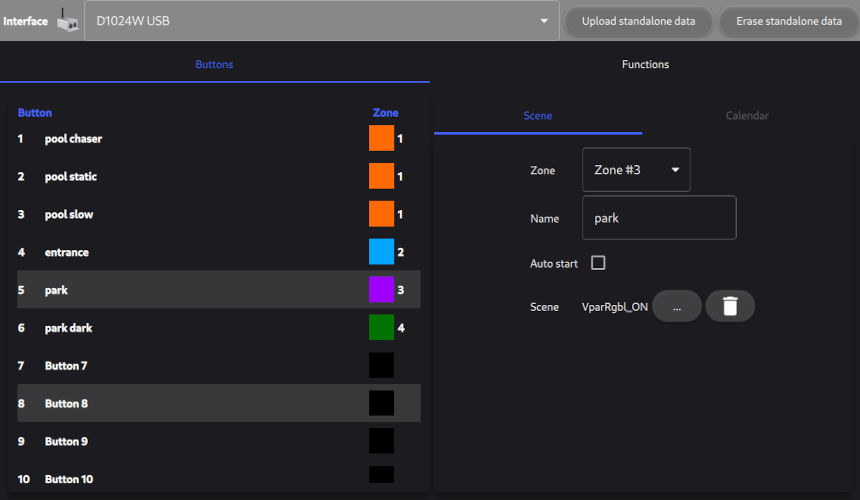
Task: Click the blue swatch for entrance
Action: pyautogui.click(x=381, y=252)
